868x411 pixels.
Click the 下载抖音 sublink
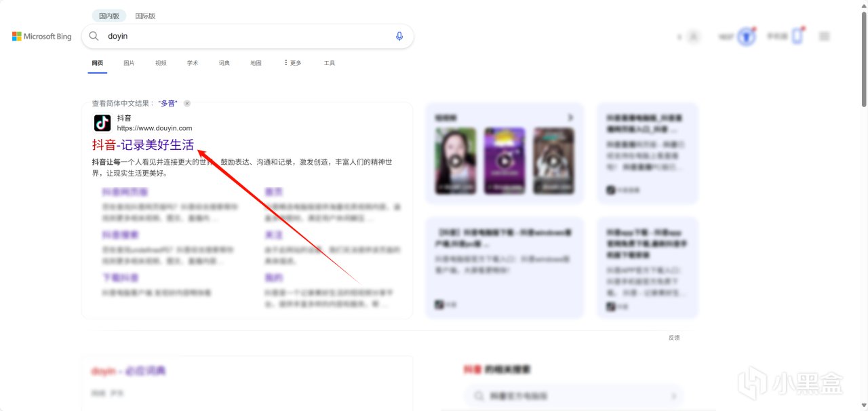click(121, 278)
